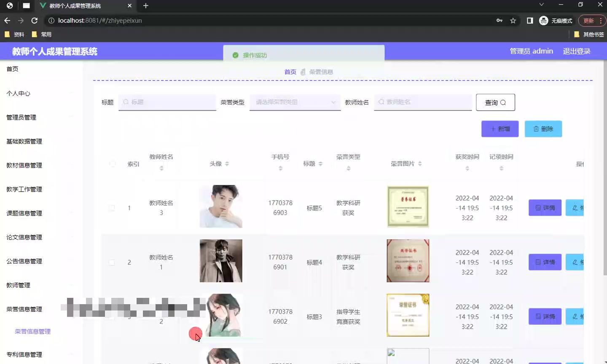Open 首页 in the sidebar
Image resolution: width=607 pixels, height=364 pixels.
(12, 69)
